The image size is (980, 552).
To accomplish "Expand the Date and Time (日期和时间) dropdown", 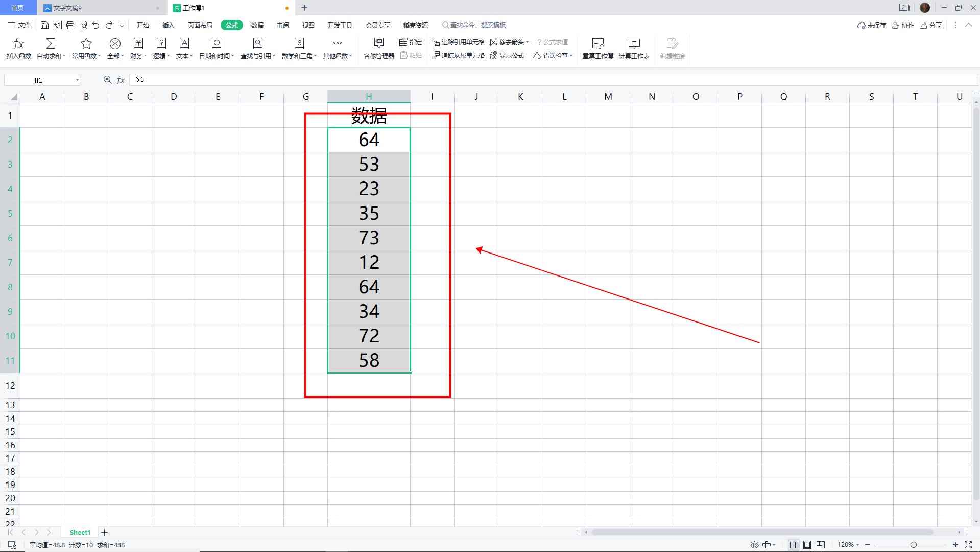I will pos(217,49).
